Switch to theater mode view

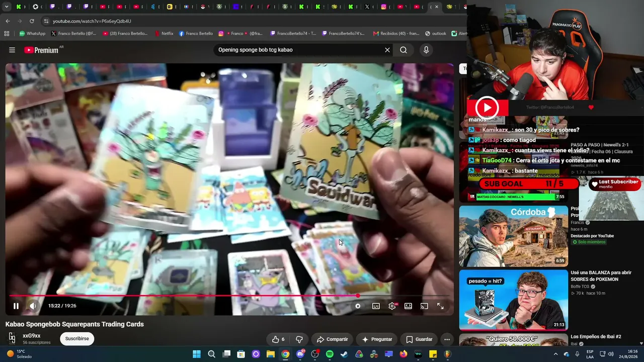point(408,306)
